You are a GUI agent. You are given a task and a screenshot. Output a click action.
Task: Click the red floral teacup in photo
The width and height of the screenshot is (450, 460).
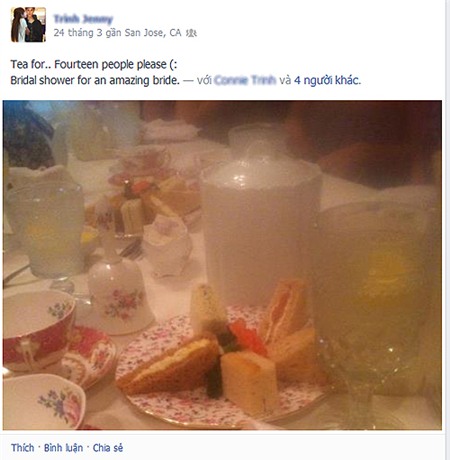coord(37,330)
